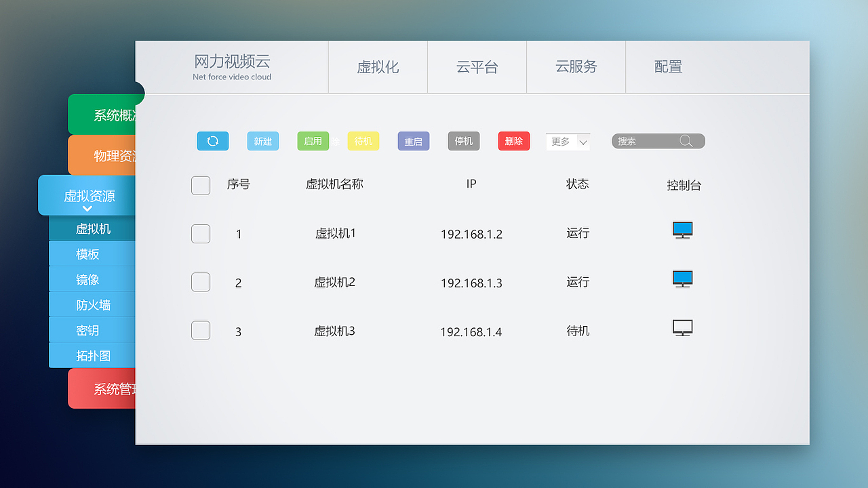Check the row for 虚拟机1
The height and width of the screenshot is (488, 868).
click(x=201, y=233)
